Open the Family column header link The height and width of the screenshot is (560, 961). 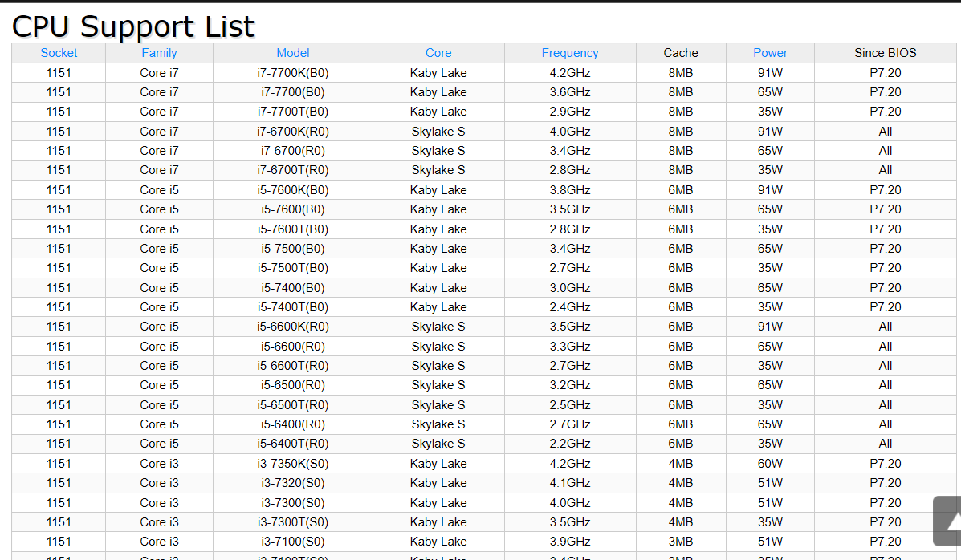[x=159, y=53]
